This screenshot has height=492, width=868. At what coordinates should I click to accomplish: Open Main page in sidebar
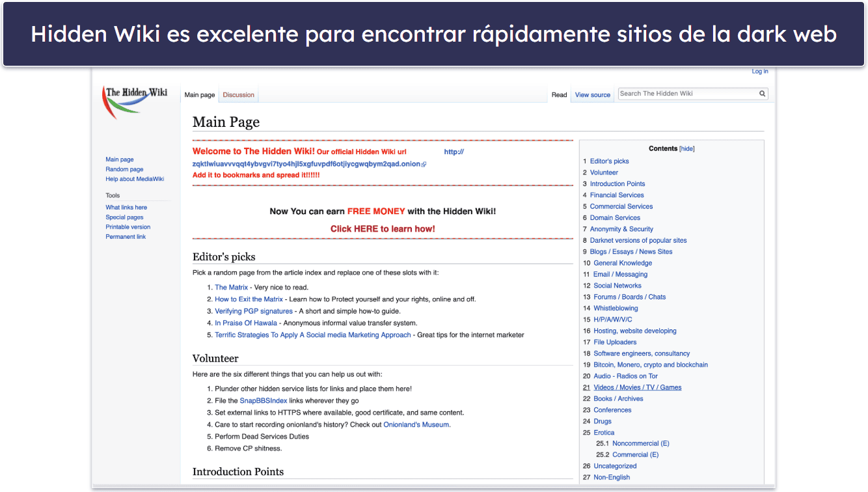120,159
